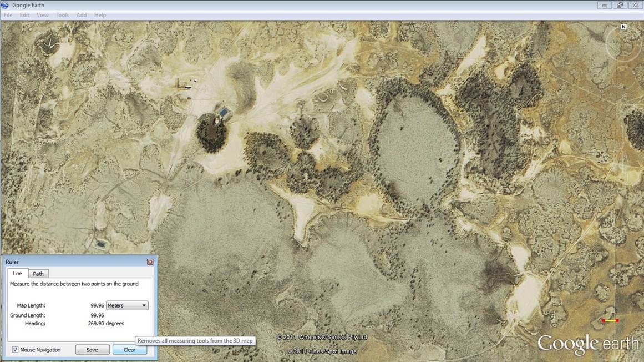Open the File menu
The height and width of the screenshot is (362, 644).
pos(8,15)
